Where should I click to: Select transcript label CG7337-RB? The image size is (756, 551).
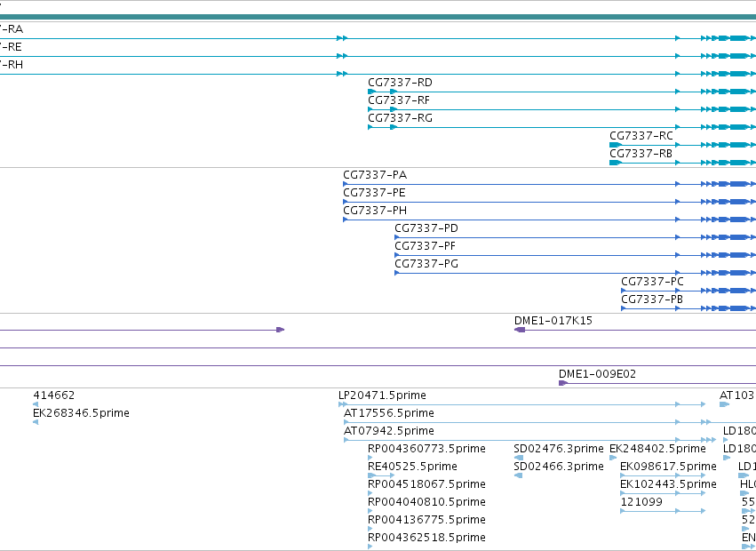point(641,154)
